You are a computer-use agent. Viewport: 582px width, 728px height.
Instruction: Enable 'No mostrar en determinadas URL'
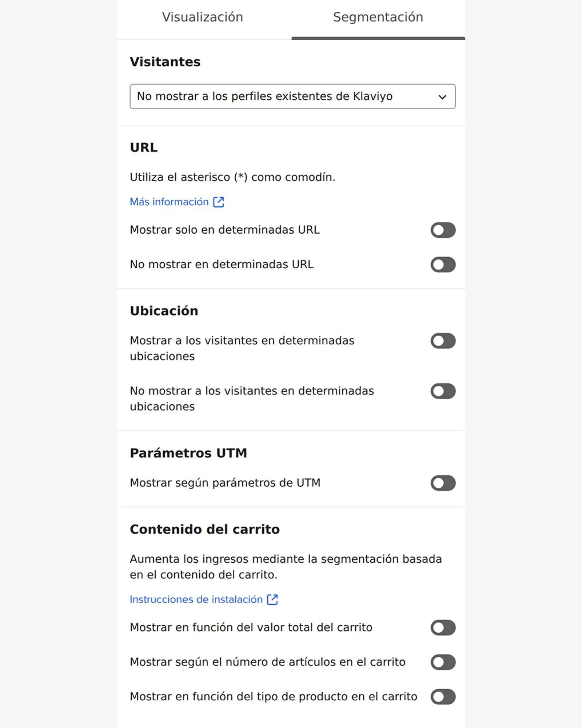tap(443, 264)
